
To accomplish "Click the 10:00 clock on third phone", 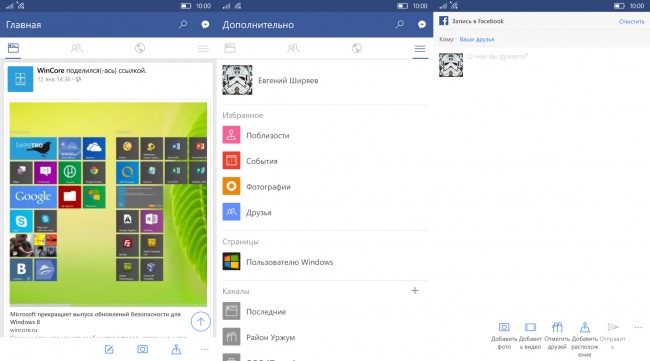I will 637,6.
